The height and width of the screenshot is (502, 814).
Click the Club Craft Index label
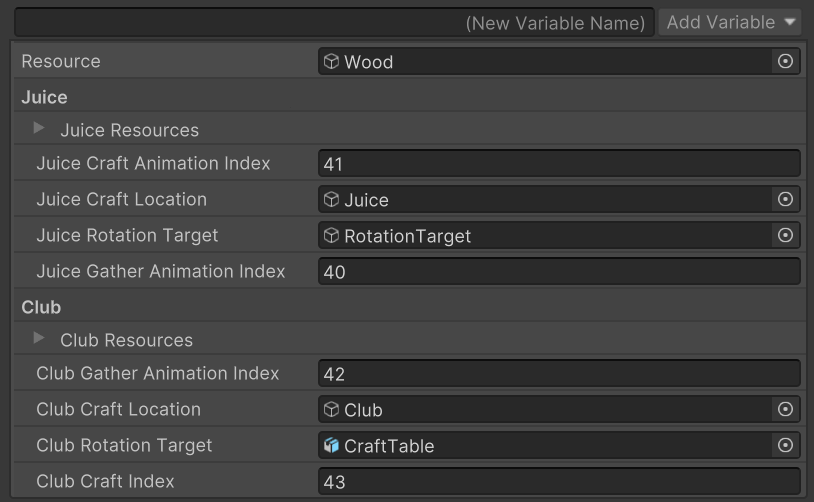tap(105, 481)
